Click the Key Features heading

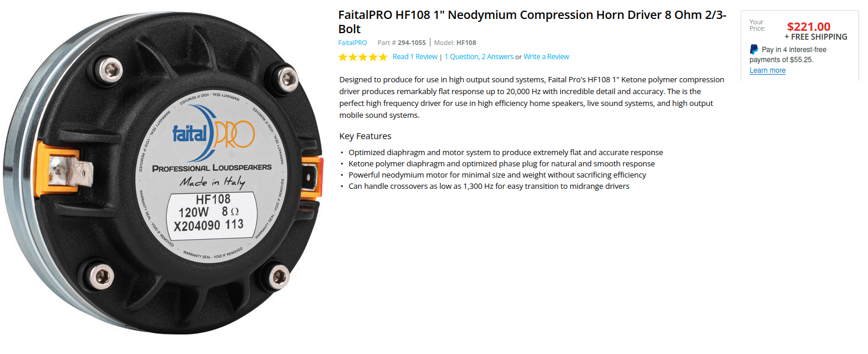[x=365, y=136]
